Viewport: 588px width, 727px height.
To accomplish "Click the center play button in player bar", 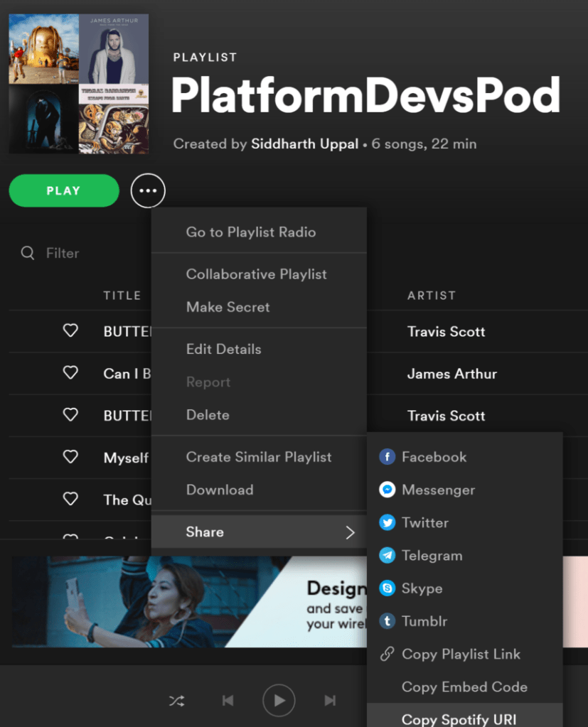I will 279,701.
